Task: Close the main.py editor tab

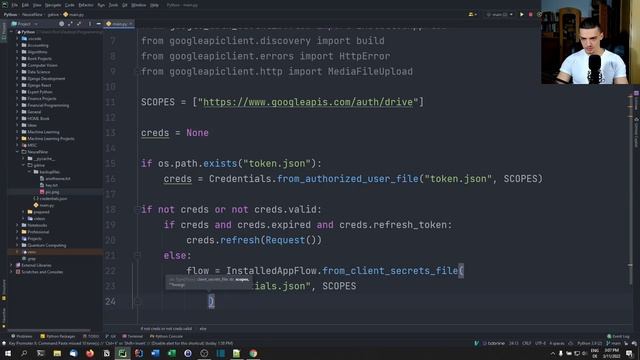Action: [131, 24]
